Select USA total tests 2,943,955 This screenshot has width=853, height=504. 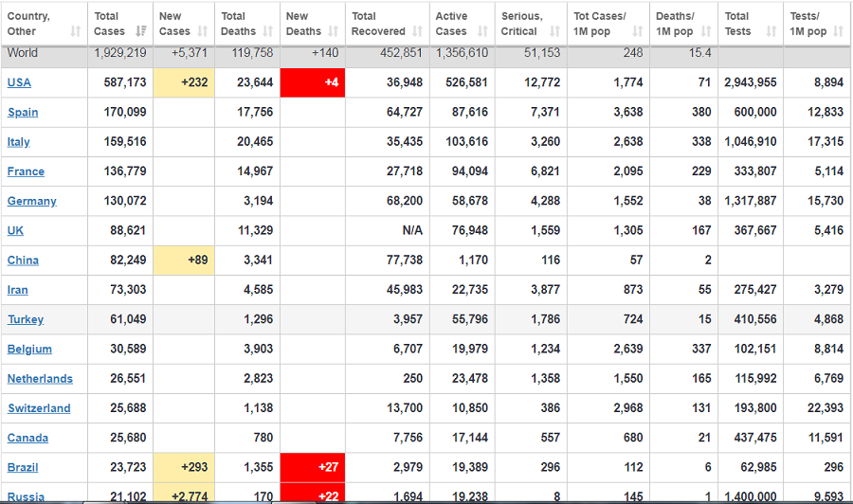(x=751, y=82)
